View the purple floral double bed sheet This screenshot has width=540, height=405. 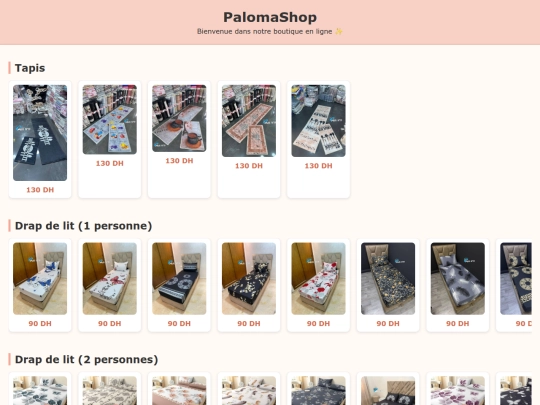coord(457,391)
